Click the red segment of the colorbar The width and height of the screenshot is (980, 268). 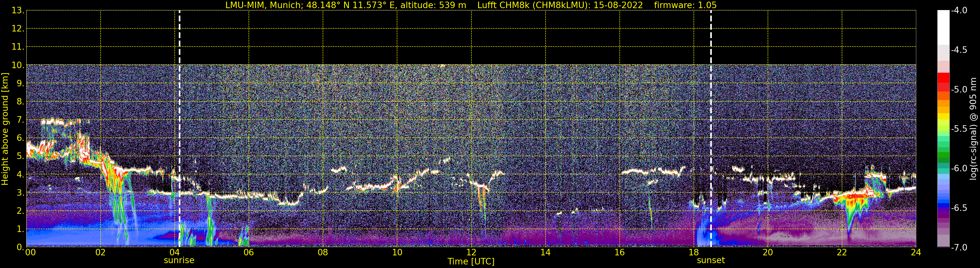943,78
